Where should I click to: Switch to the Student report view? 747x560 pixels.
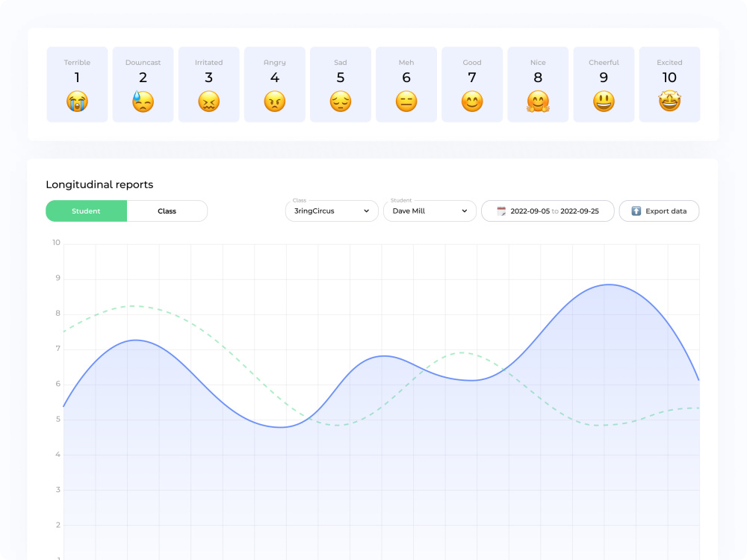86,211
